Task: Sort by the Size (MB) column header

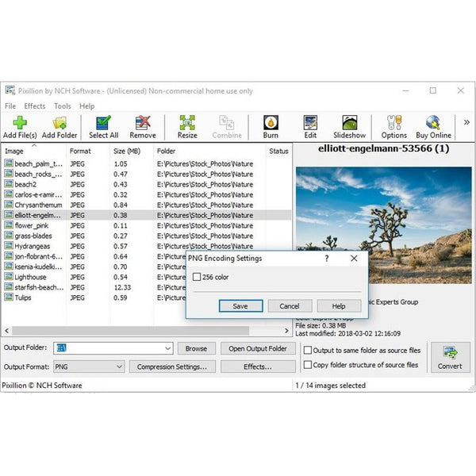Action: tap(132, 151)
